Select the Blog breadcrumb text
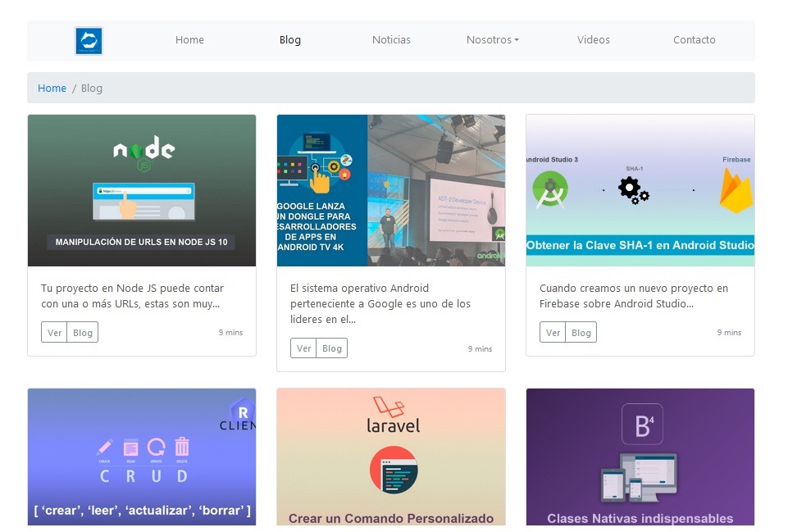 pyautogui.click(x=92, y=88)
